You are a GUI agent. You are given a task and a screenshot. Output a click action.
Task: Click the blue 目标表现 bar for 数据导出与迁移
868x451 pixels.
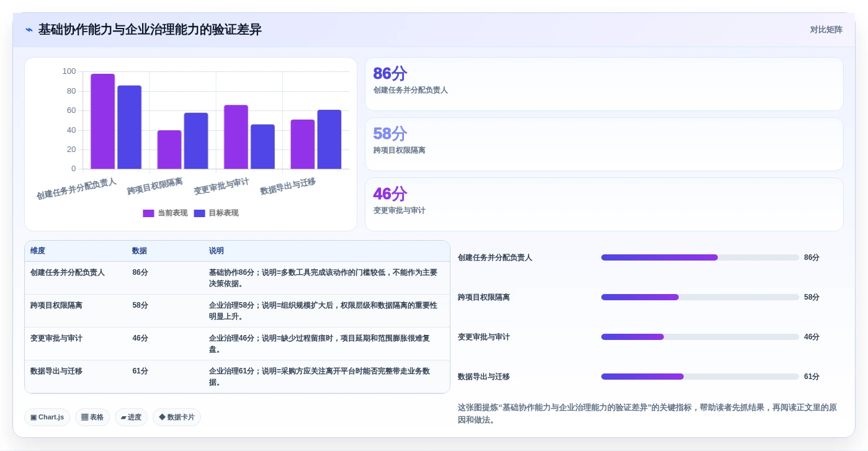329,140
